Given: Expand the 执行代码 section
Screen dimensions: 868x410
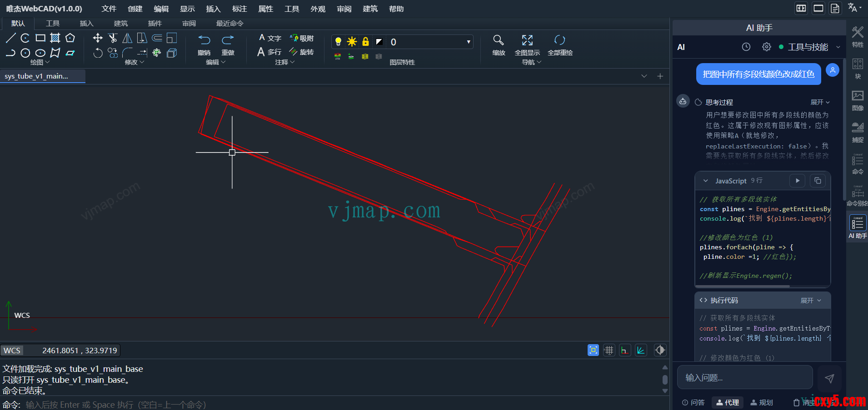Looking at the screenshot, I should (x=811, y=301).
